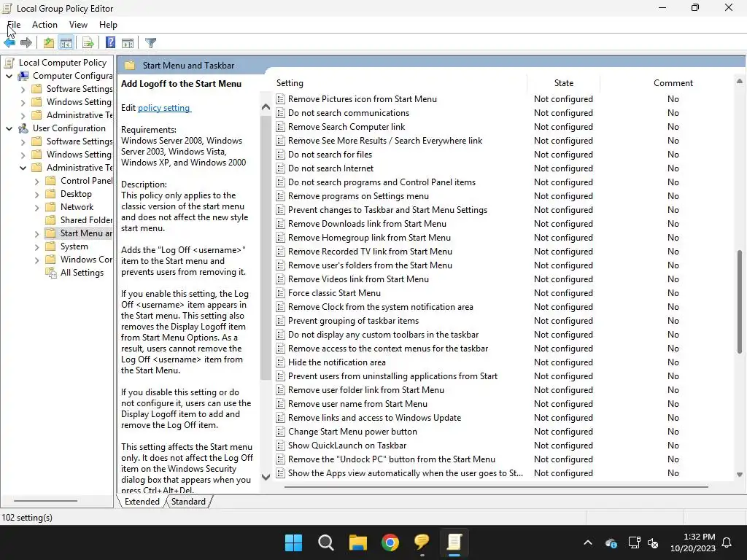Screen dimensions: 747x560
Task: Switch to the Extended tab
Action: click(142, 502)
